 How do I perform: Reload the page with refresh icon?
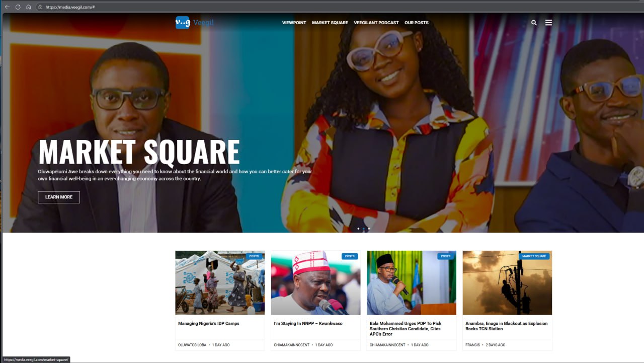pos(18,7)
